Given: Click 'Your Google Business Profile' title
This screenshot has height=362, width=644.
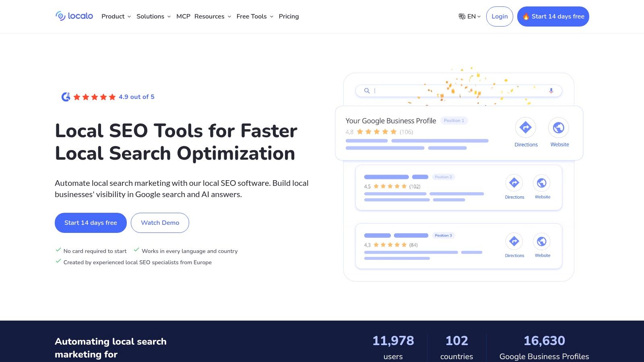Looking at the screenshot, I should [x=391, y=121].
